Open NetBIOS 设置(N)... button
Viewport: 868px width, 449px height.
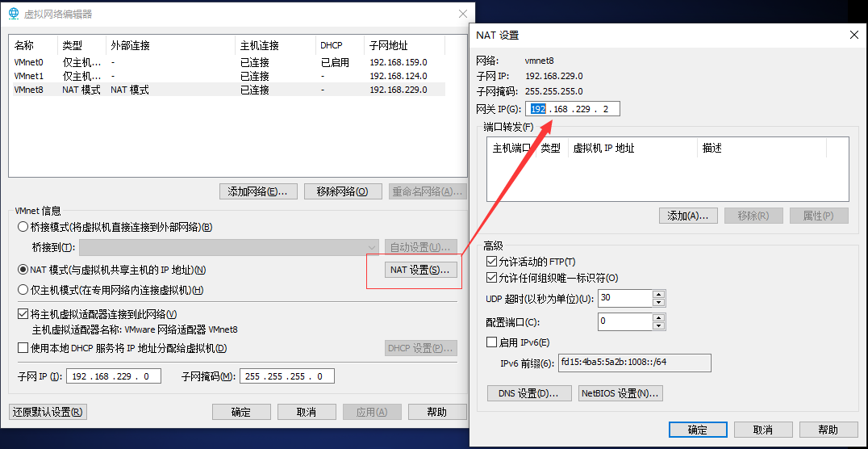[620, 393]
